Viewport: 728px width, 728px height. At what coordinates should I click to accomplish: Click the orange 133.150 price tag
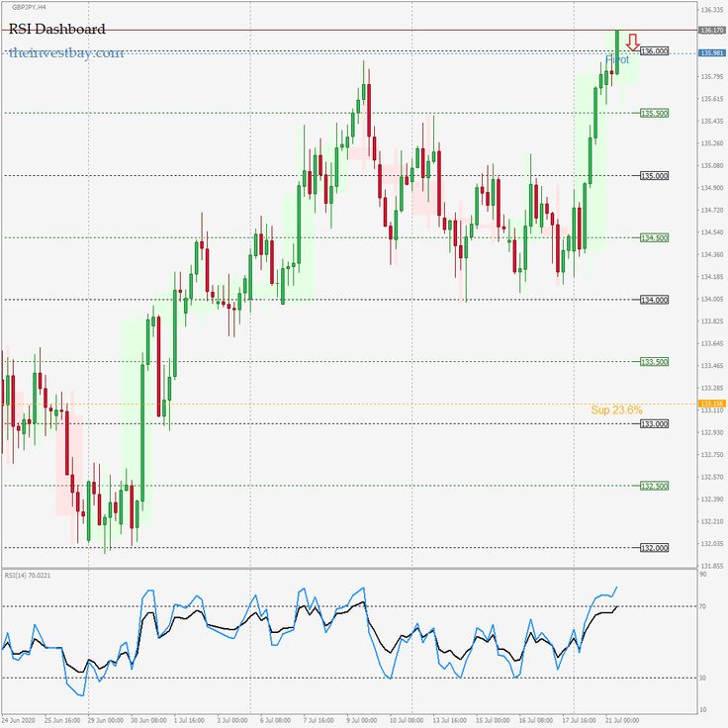click(x=712, y=404)
